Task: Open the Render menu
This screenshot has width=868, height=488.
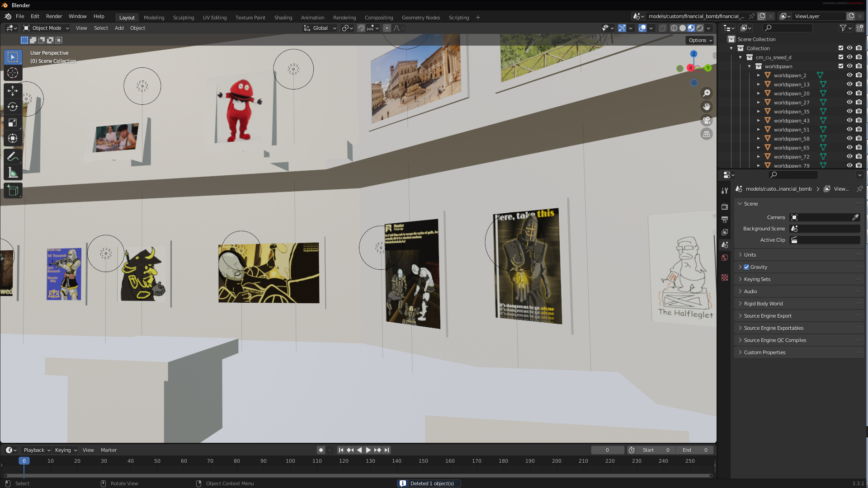Action: (54, 16)
